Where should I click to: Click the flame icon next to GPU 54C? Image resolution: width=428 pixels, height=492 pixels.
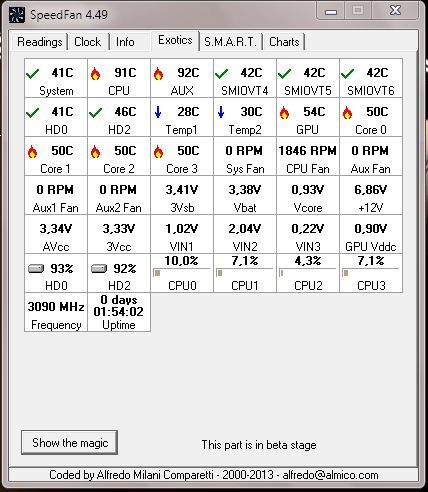coord(284,113)
